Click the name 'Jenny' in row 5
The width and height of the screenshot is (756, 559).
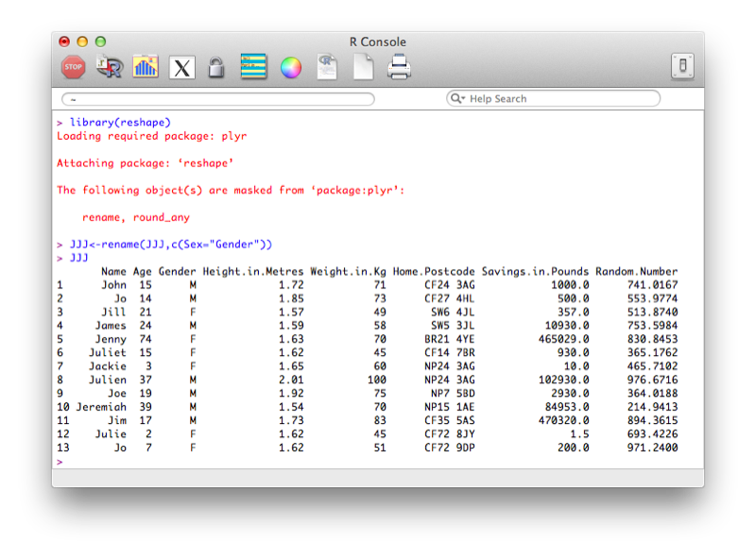click(x=111, y=339)
